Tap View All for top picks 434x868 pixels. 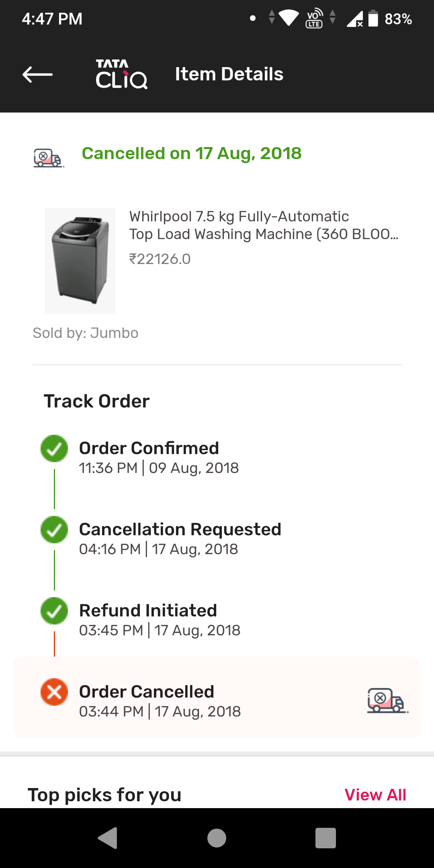[375, 795]
